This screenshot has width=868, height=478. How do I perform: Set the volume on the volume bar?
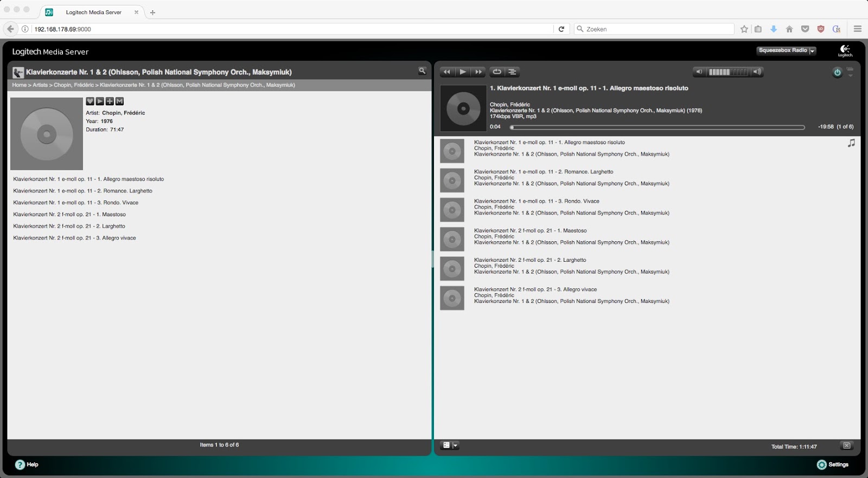(728, 72)
